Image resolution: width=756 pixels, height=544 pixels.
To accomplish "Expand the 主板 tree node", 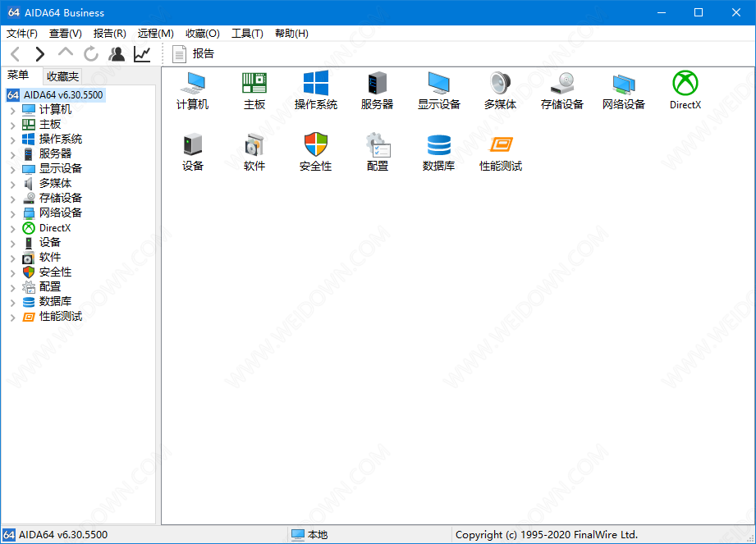I will pos(12,126).
